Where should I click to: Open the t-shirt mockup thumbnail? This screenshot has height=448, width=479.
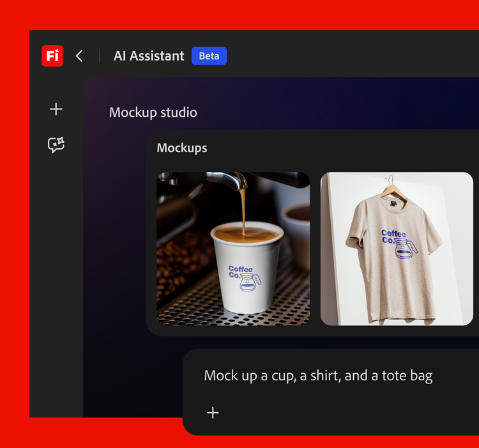[397, 249]
